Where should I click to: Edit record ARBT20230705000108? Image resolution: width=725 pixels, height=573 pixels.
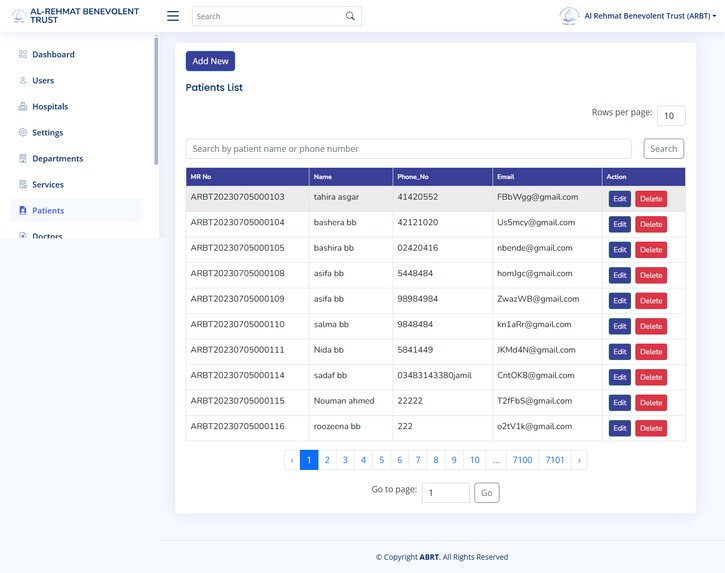[x=620, y=275]
